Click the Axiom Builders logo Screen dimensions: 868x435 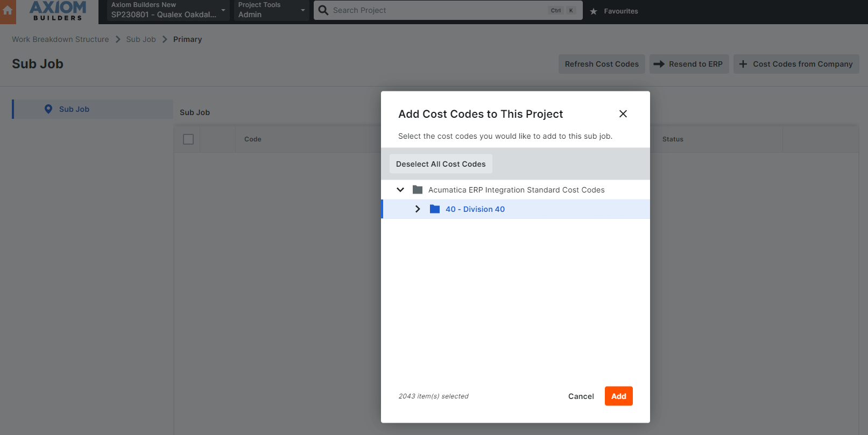(58, 11)
